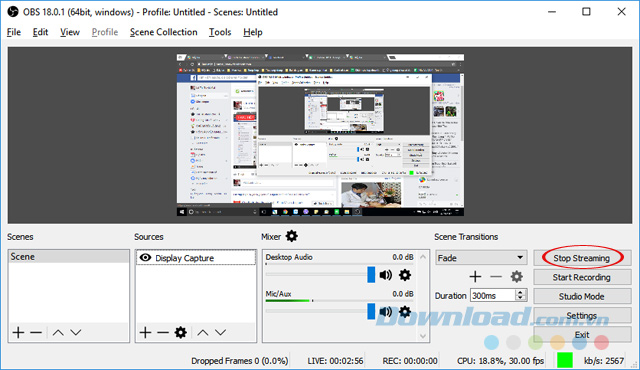Image resolution: width=640 pixels, height=370 pixels.
Task: Open the Help menu
Action: coord(253,32)
